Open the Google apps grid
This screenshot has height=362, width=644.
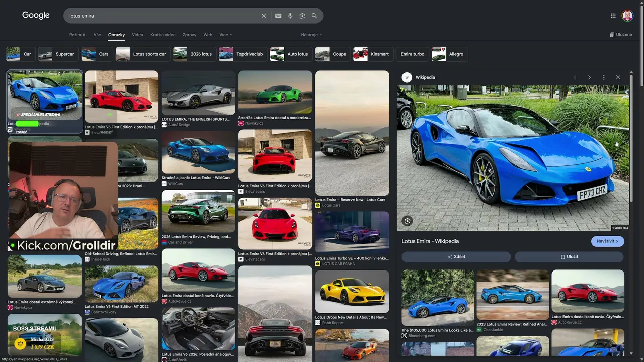(613, 16)
